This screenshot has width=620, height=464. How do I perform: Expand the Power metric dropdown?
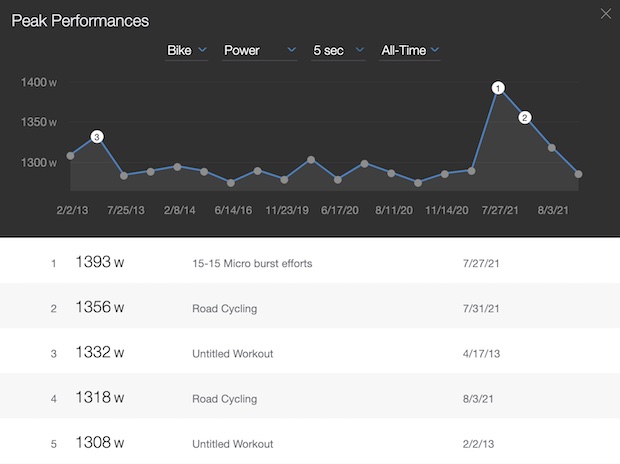coord(259,50)
